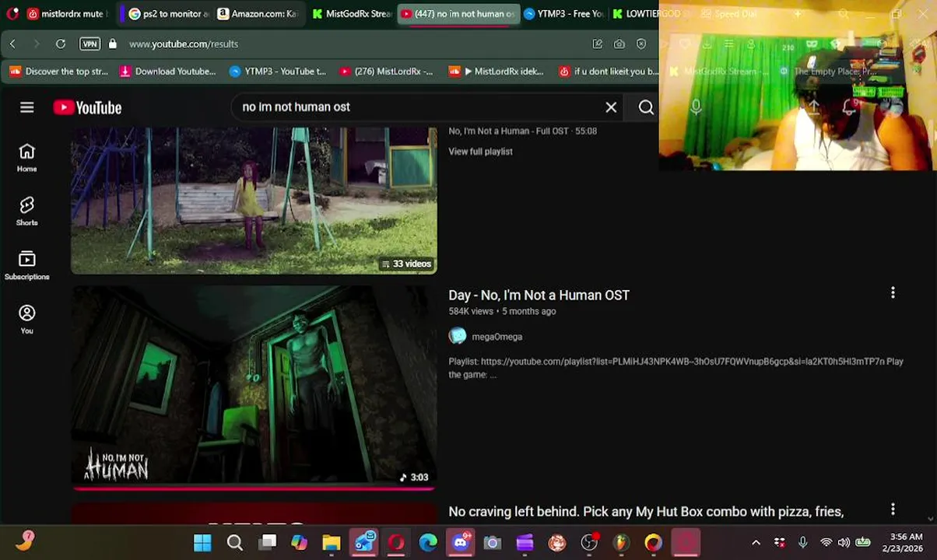Open Opera GX menu icon at top-left

12,13
